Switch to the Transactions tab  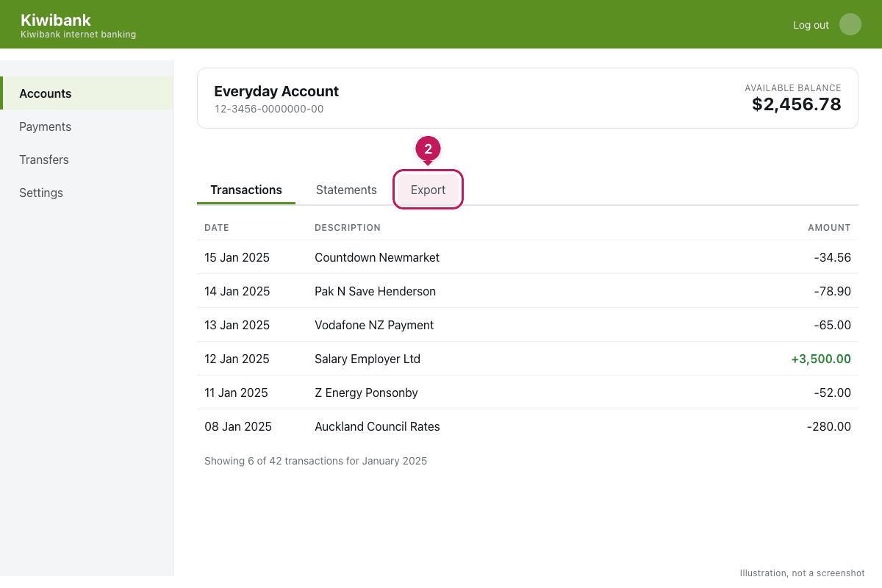pos(246,190)
